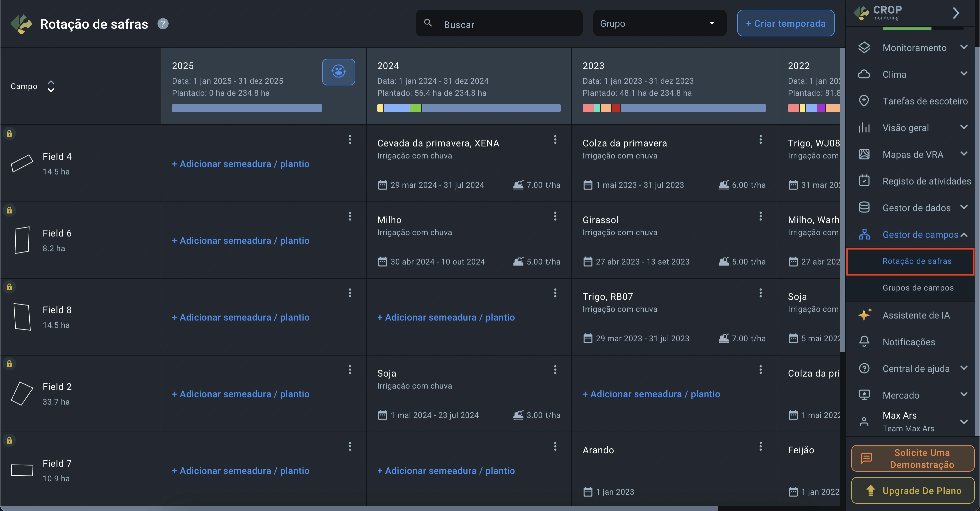Open Notificações in the sidebar
Viewport: 980px width, 511px height.
pos(908,342)
